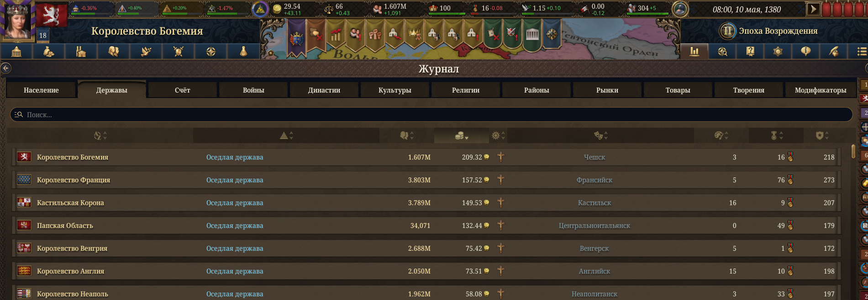Image resolution: width=868 pixels, height=300 pixels.
Task: Open the economy money bag panel
Action: (49, 52)
